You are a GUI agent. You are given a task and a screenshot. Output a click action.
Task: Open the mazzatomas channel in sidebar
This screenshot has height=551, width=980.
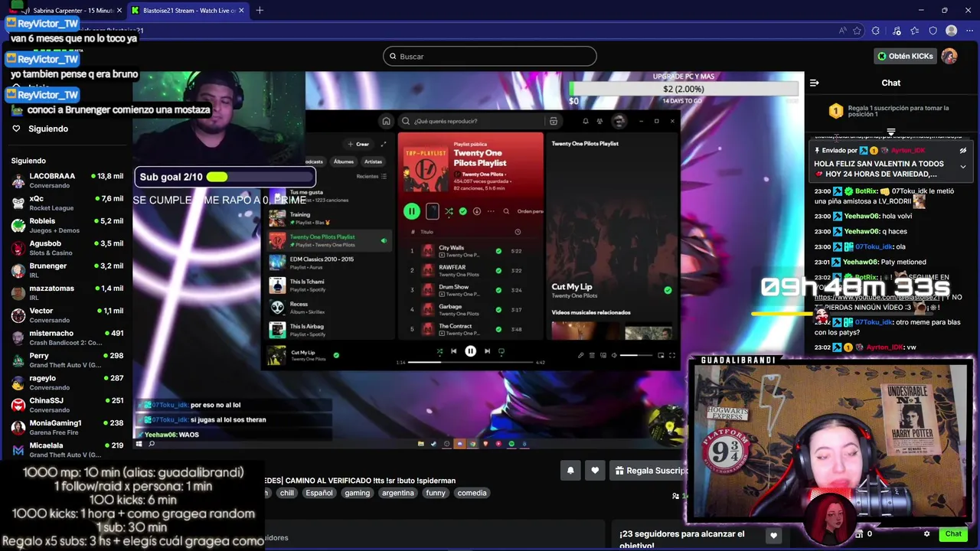point(67,292)
